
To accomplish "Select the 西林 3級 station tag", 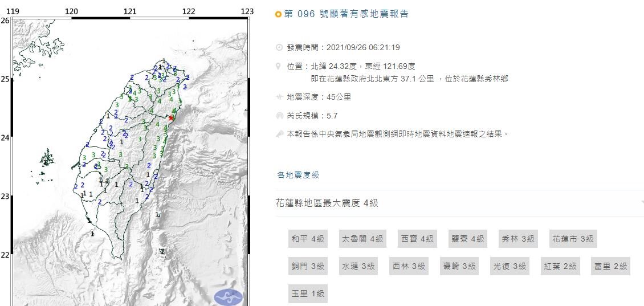I will [409, 266].
